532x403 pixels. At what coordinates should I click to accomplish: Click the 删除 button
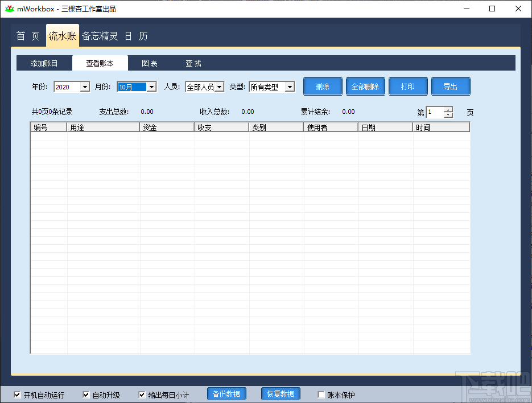pos(323,87)
